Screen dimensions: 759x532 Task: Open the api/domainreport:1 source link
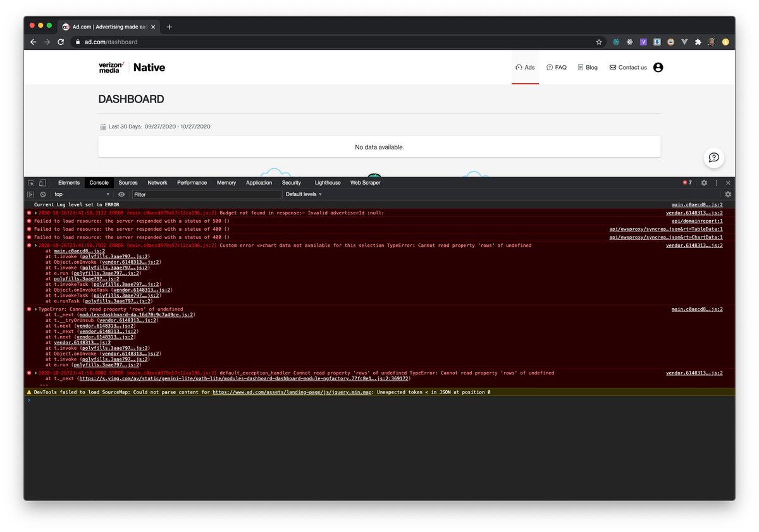[x=697, y=221]
